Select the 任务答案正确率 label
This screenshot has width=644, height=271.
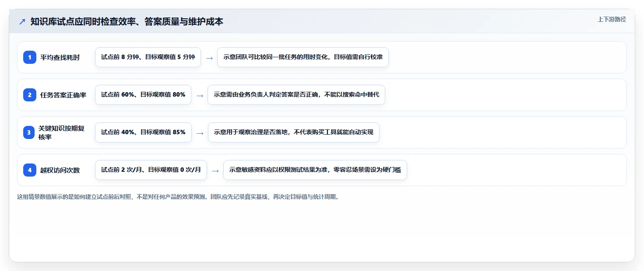click(63, 95)
